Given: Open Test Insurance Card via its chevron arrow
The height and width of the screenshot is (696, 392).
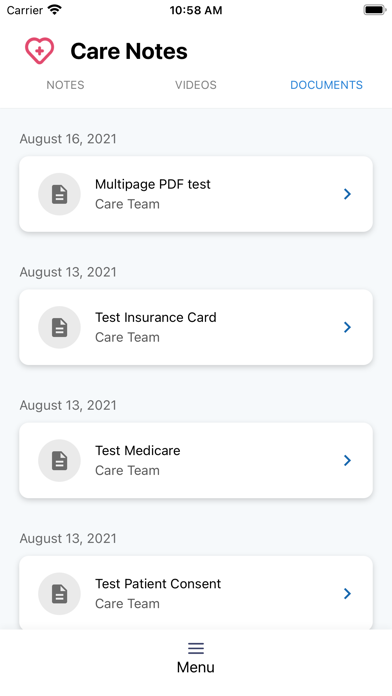Looking at the screenshot, I should pyautogui.click(x=347, y=327).
